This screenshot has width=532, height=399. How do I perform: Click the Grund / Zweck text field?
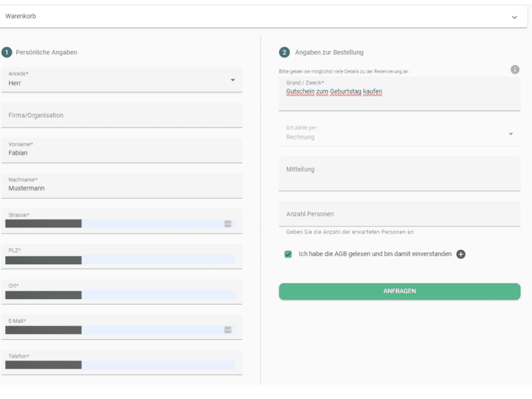click(399, 94)
